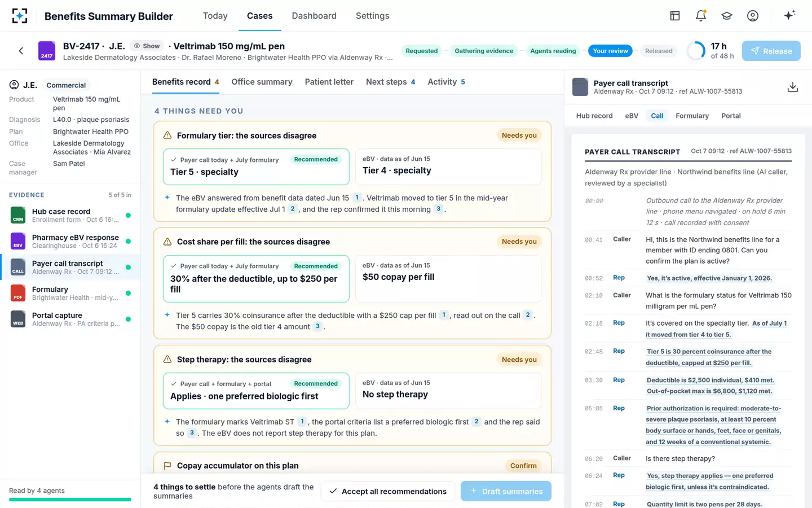The image size is (812, 508).
Task: Click citation 3 about rep confirmation this morning
Action: 438,209
